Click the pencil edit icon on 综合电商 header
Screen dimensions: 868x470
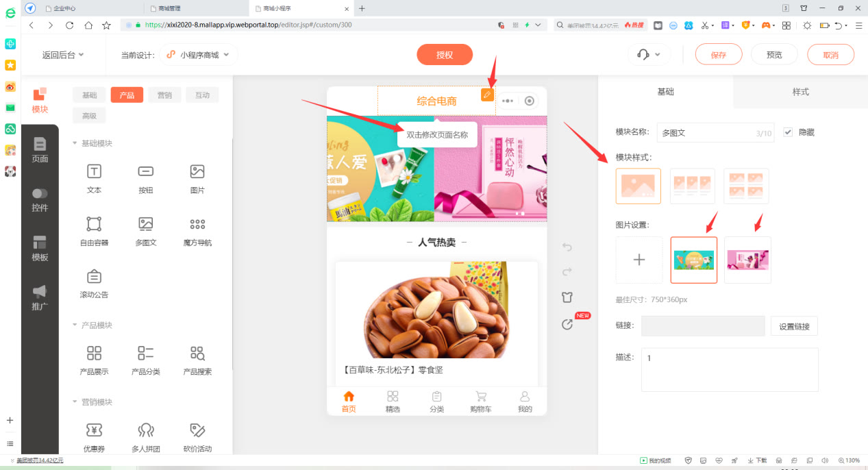point(488,95)
